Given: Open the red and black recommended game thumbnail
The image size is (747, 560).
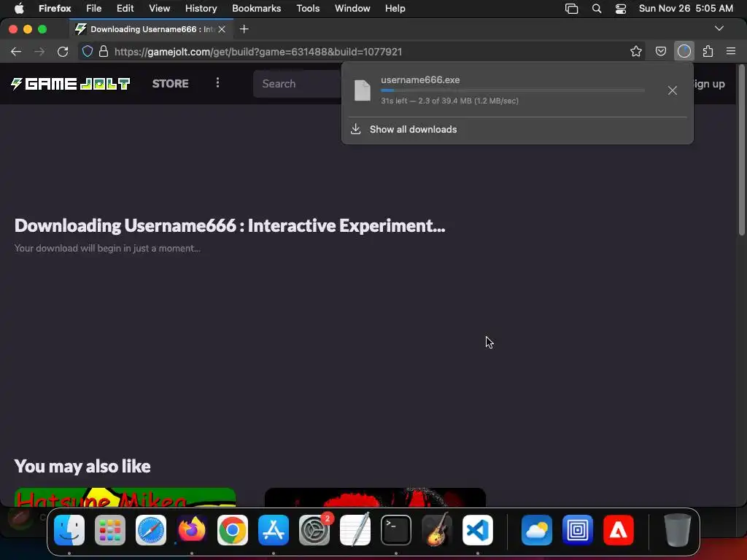Looking at the screenshot, I should coord(375,497).
